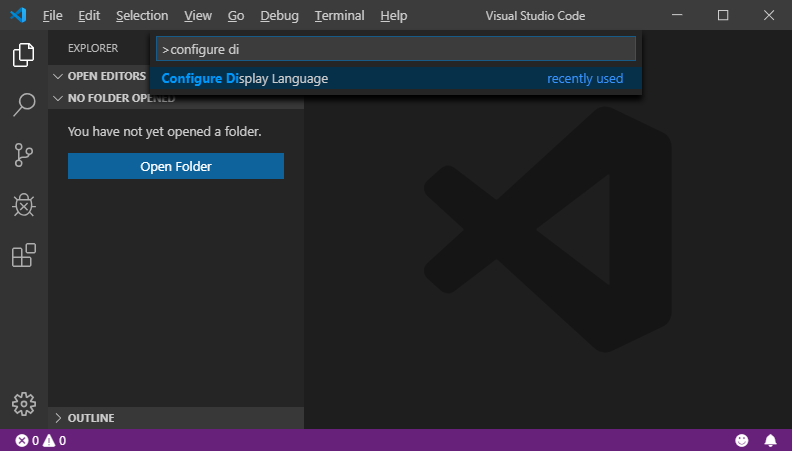The image size is (792, 451).
Task: Click the errors count icon in status bar
Action: (x=21, y=440)
